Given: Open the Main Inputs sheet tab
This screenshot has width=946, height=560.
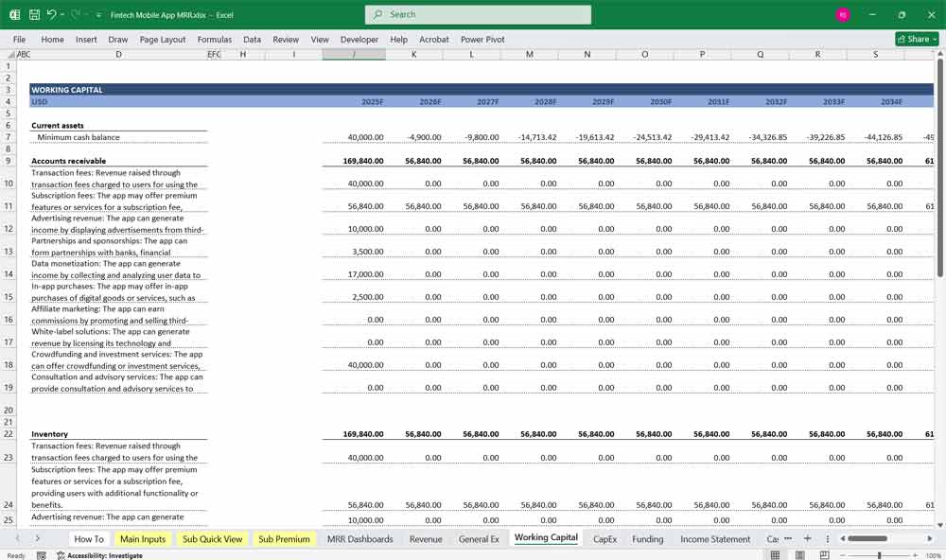Looking at the screenshot, I should pos(143,538).
